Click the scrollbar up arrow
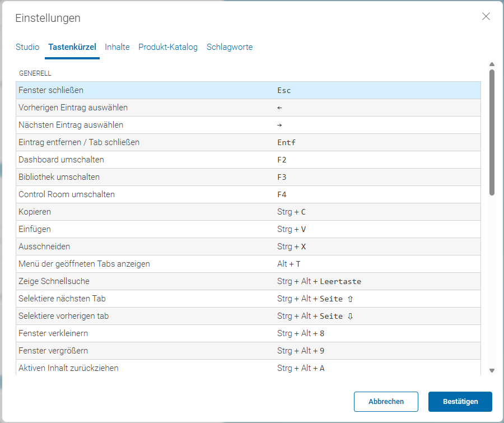This screenshot has width=504, height=423. [x=492, y=64]
